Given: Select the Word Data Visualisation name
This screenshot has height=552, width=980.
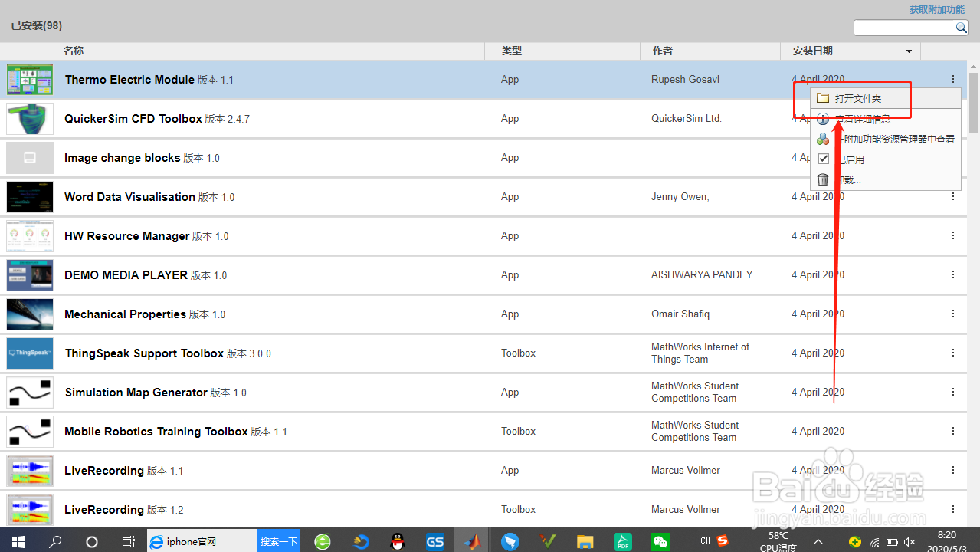Looking at the screenshot, I should [x=130, y=197].
